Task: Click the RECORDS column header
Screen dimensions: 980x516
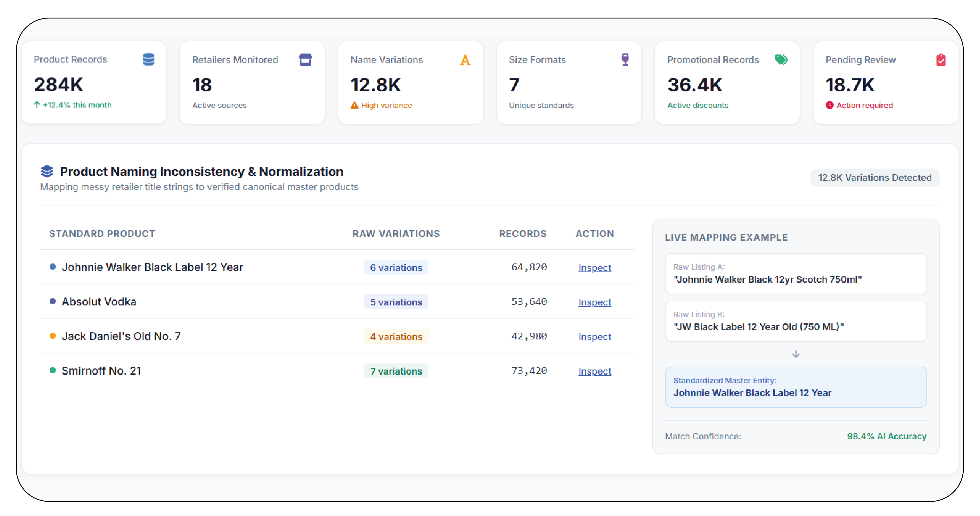Action: [523, 233]
